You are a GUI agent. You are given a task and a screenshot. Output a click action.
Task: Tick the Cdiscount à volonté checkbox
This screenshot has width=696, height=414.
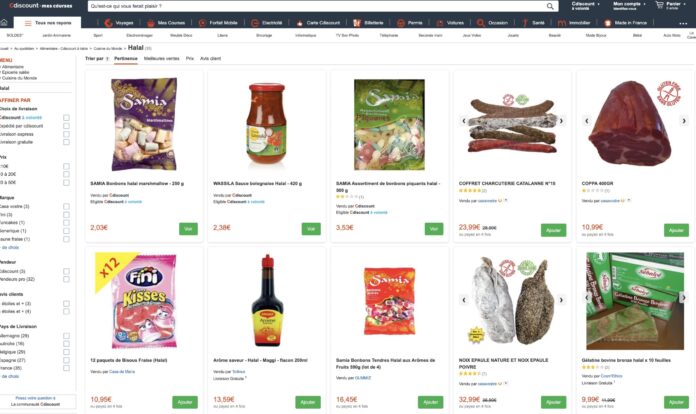tap(66, 118)
